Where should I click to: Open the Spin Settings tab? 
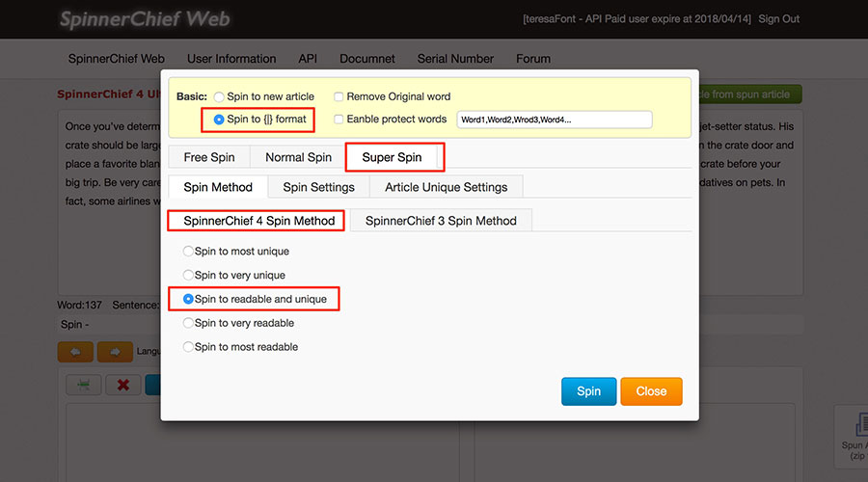tap(318, 187)
